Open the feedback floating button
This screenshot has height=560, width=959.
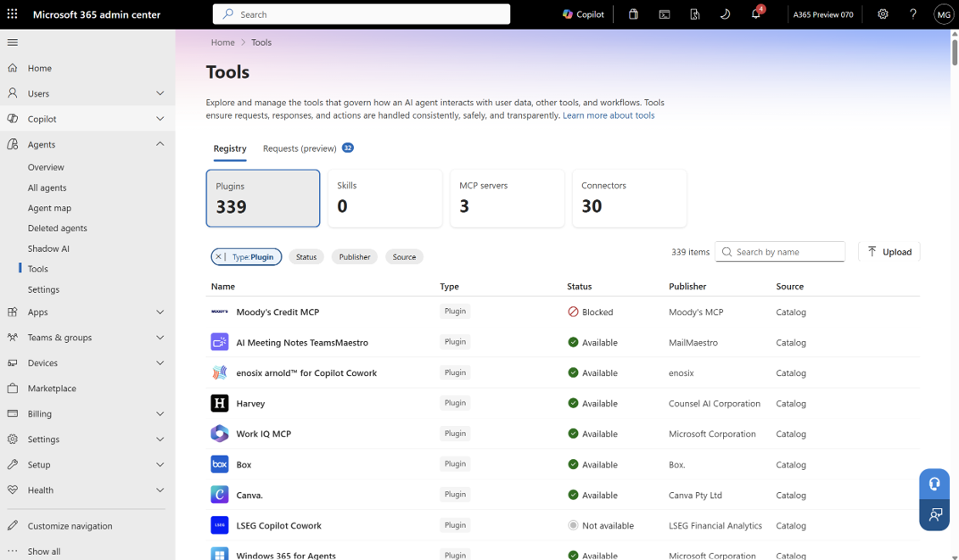tap(934, 515)
